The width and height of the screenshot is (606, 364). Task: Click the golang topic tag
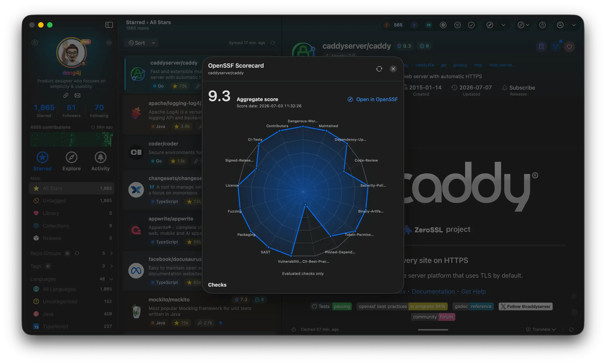tap(460, 65)
